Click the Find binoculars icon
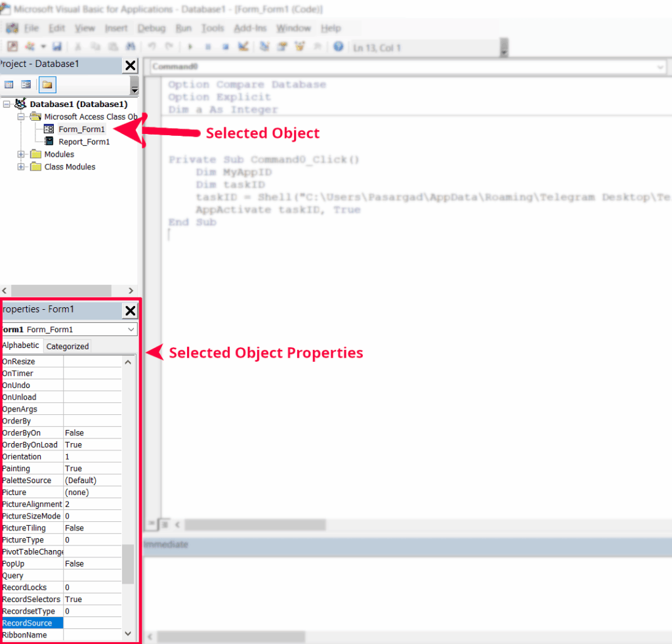This screenshot has height=644, width=672. click(x=131, y=47)
